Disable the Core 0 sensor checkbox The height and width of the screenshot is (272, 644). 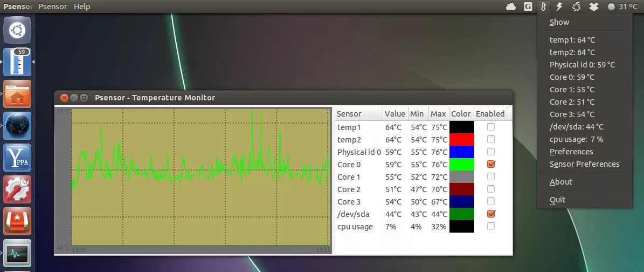coord(491,164)
